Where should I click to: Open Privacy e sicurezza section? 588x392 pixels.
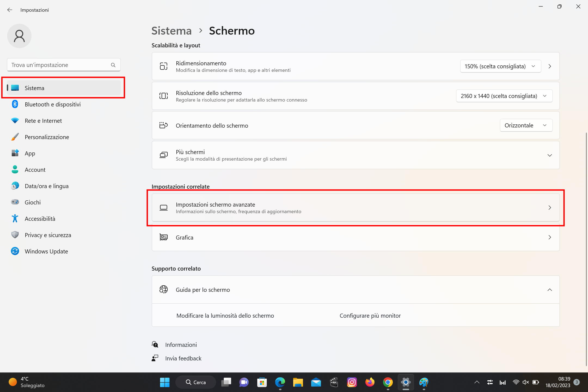click(48, 235)
